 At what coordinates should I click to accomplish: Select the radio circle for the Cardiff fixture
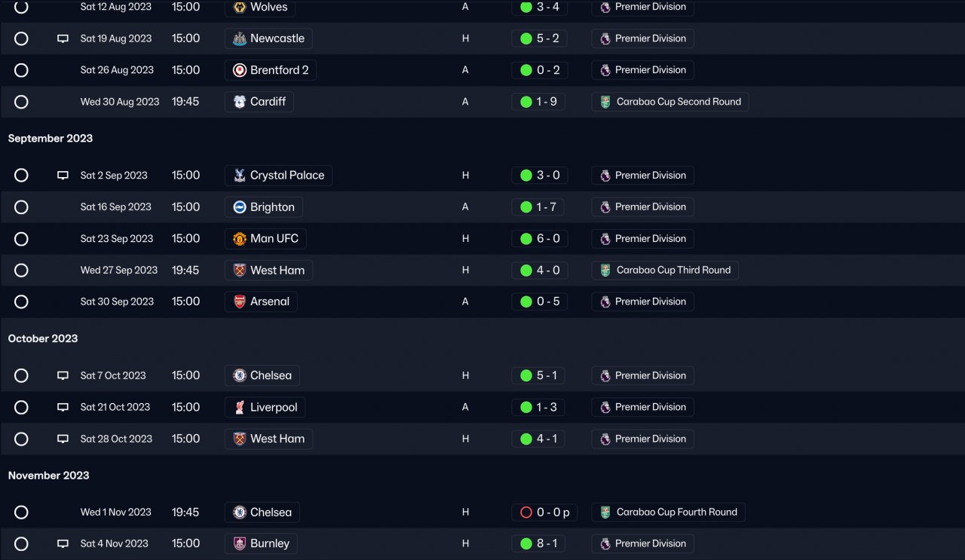click(21, 102)
